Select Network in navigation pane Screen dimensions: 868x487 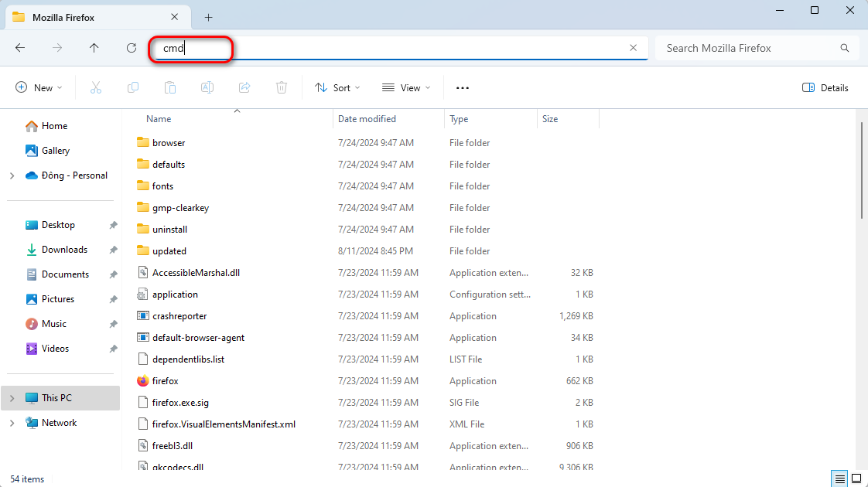tap(59, 423)
